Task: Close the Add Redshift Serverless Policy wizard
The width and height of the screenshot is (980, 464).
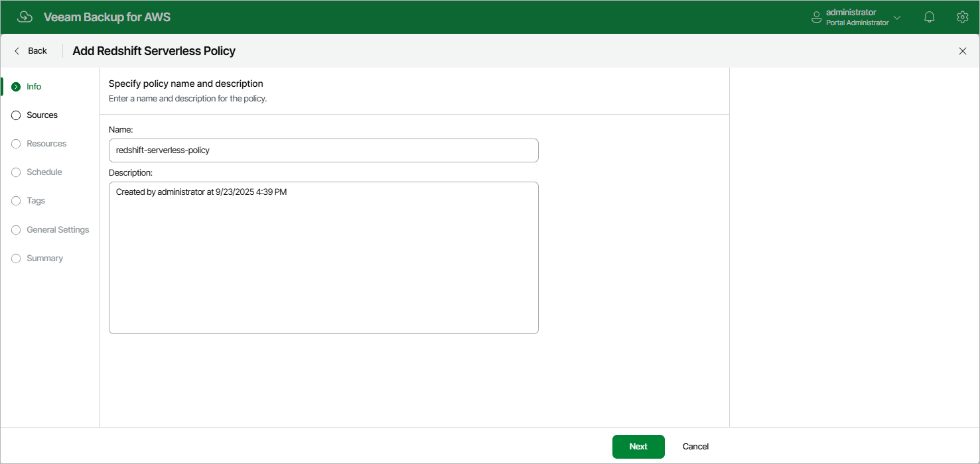Action: click(x=963, y=51)
